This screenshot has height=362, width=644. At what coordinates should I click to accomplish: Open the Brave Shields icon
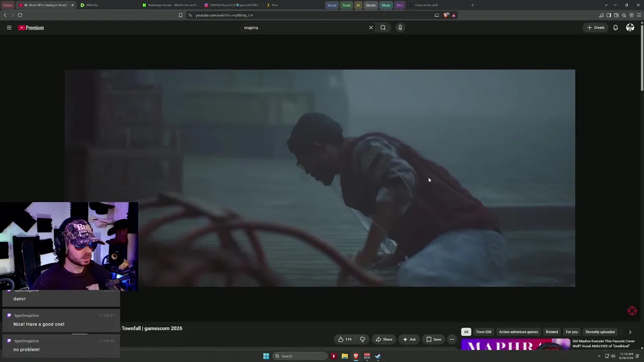[x=446, y=15]
